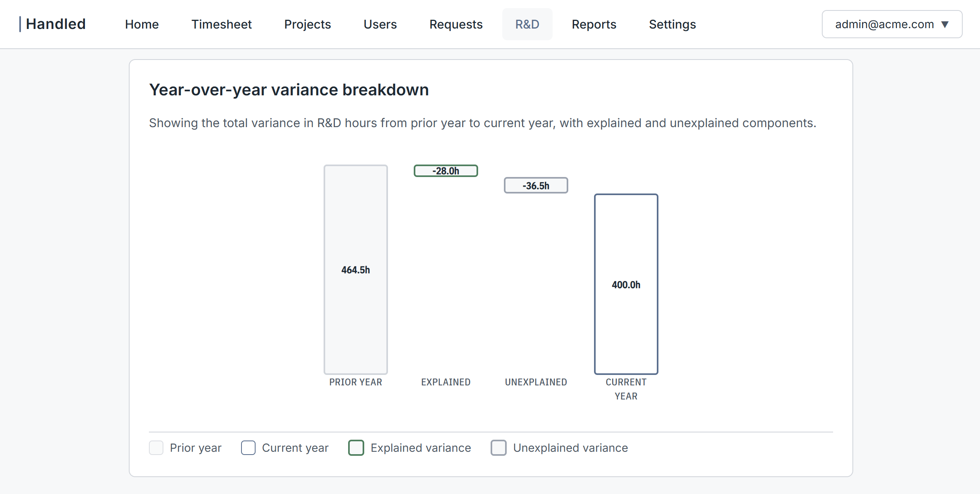Navigate to the Projects page
Image resolution: width=980 pixels, height=494 pixels.
point(307,24)
